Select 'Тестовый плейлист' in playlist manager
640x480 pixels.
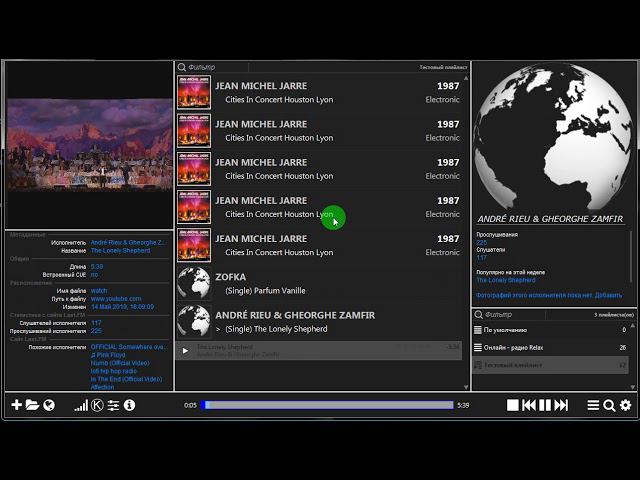(x=550, y=365)
